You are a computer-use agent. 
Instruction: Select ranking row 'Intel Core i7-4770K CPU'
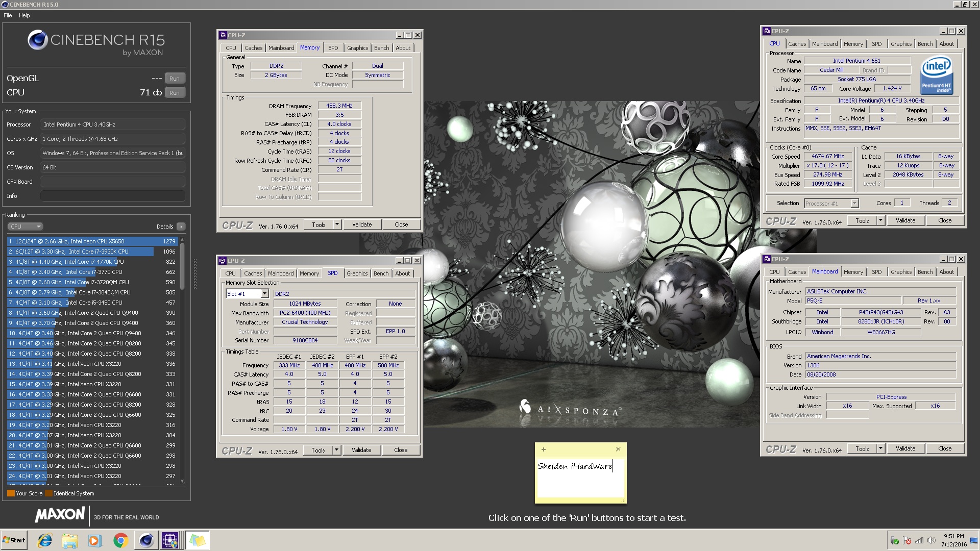pyautogui.click(x=92, y=262)
